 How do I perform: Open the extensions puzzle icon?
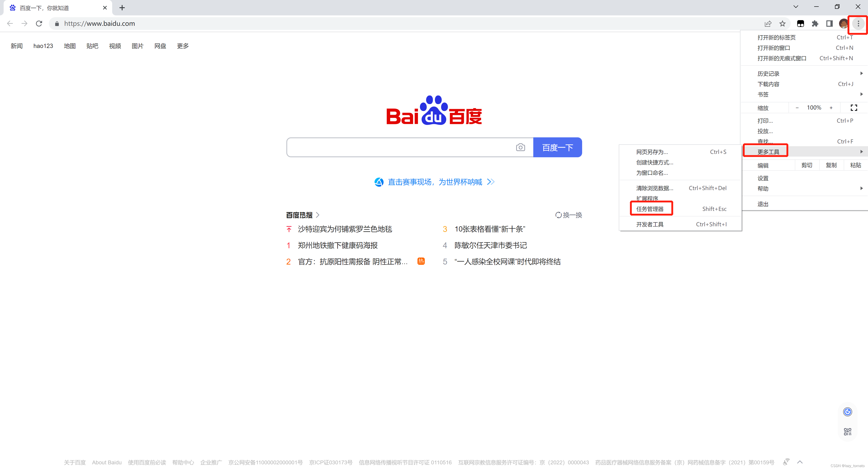[x=815, y=24]
